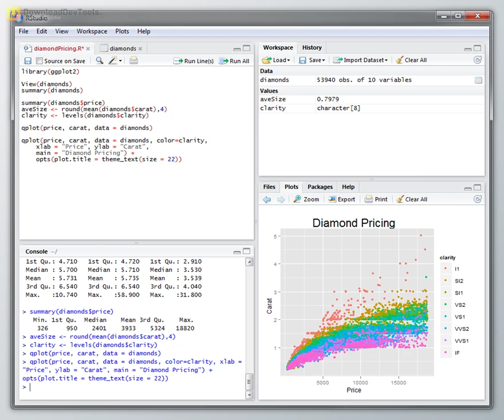Click the console input prompt
This screenshot has width=504, height=420.
click(x=132, y=387)
